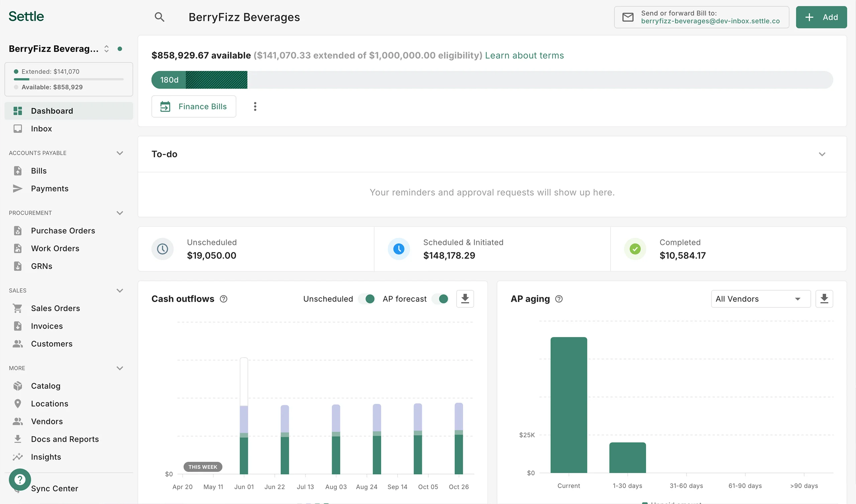
Task: Collapse the More sidebar section
Action: [x=120, y=368]
